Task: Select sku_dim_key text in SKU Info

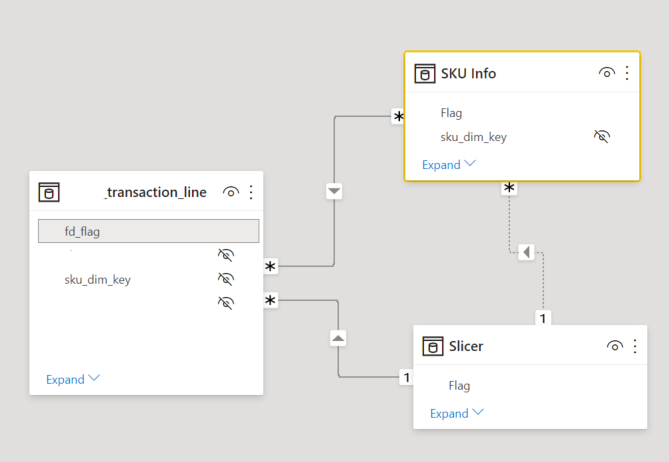Action: point(474,137)
